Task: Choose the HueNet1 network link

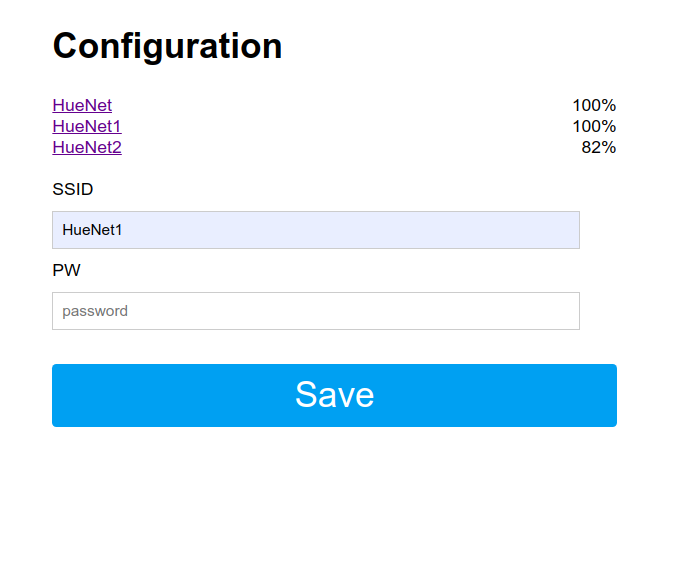Action: [87, 126]
